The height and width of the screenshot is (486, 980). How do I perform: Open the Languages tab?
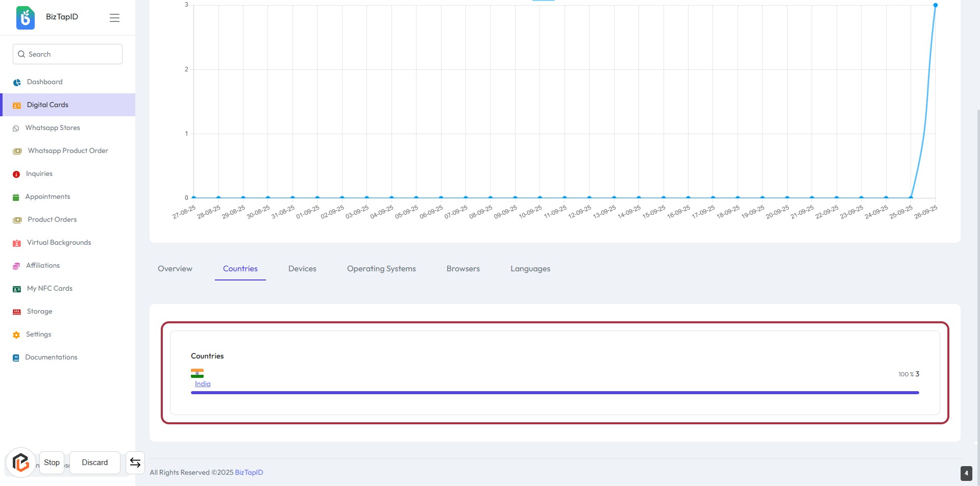(x=530, y=269)
